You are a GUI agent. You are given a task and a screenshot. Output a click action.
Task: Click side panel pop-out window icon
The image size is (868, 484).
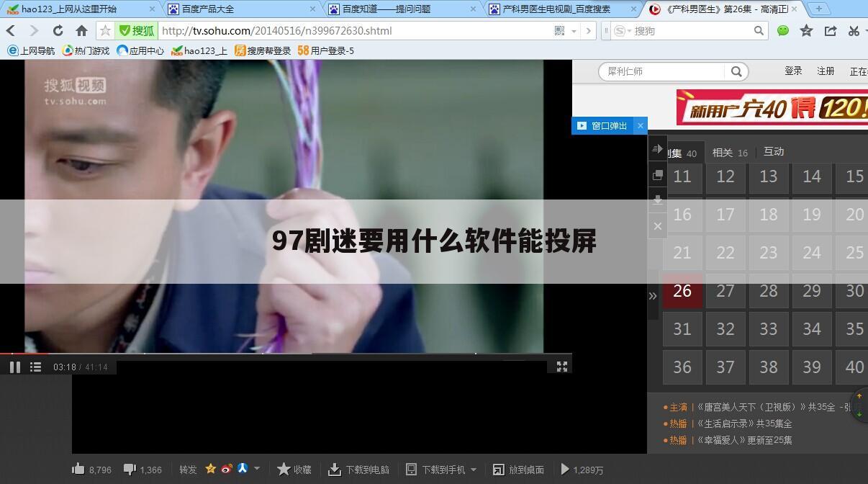657,175
